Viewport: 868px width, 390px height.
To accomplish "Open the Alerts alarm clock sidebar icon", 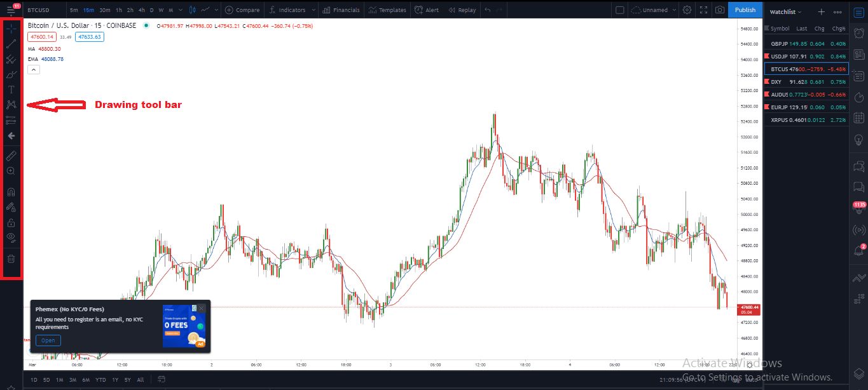I will coord(859,33).
